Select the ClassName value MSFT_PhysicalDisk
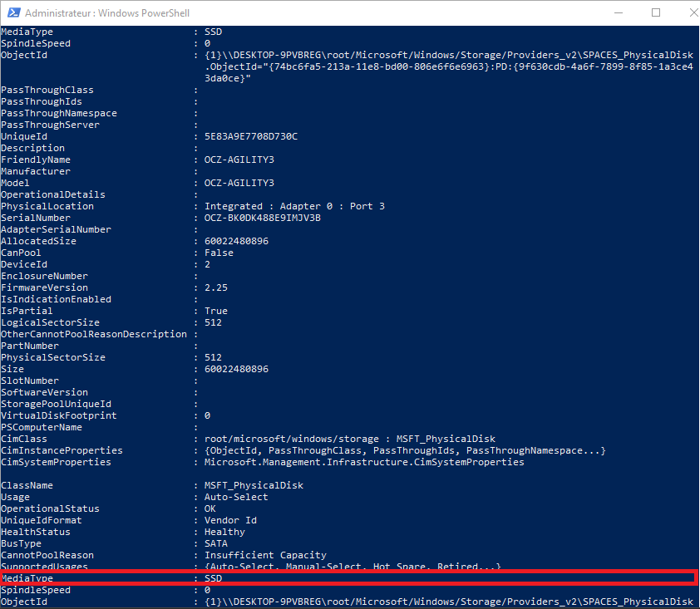Screen dimensions: 700x609 (254, 485)
